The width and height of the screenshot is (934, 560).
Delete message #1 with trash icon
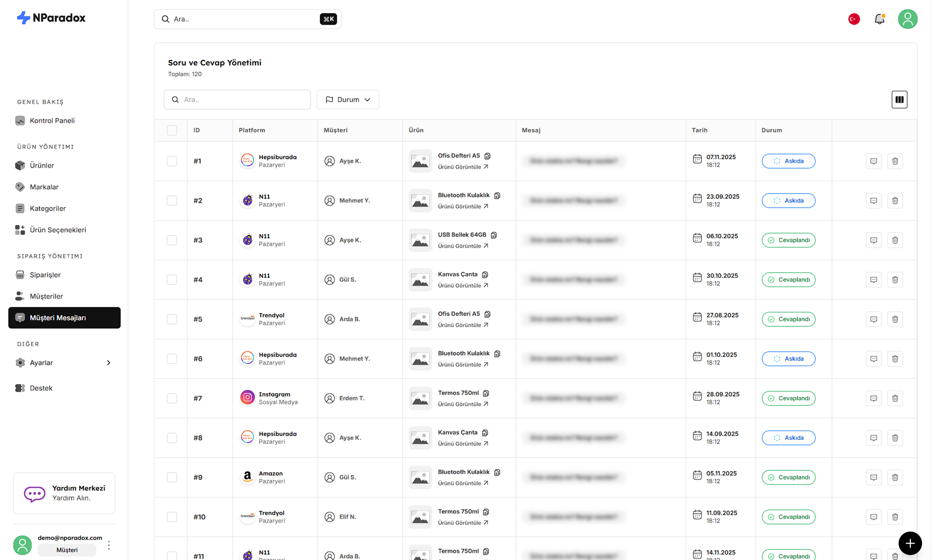894,161
